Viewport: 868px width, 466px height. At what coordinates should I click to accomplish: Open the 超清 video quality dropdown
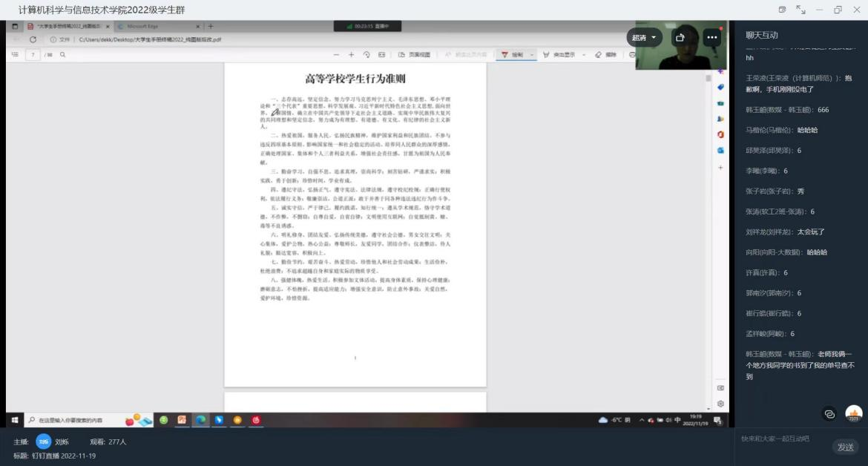pos(643,37)
